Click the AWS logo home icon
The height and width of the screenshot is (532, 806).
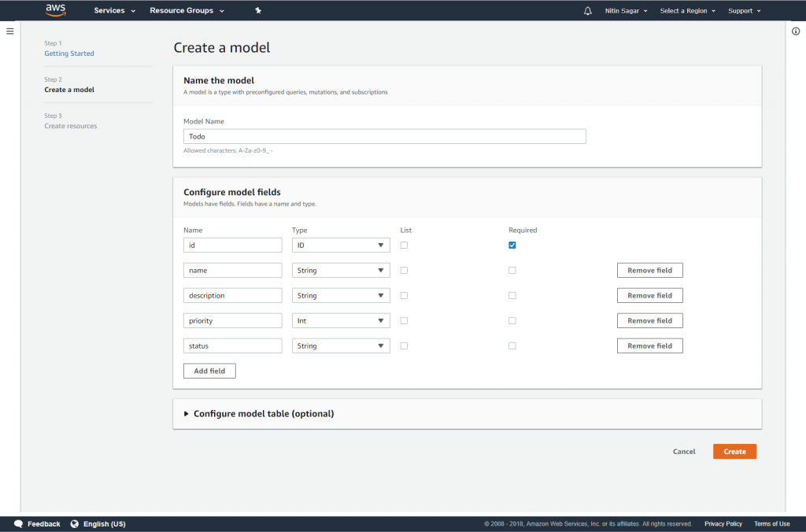click(x=55, y=10)
